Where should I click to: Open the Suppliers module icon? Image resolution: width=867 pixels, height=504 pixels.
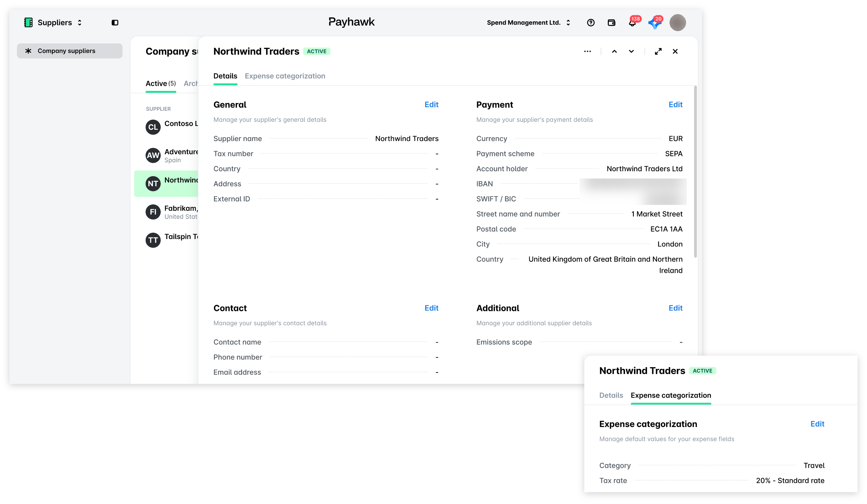28,22
